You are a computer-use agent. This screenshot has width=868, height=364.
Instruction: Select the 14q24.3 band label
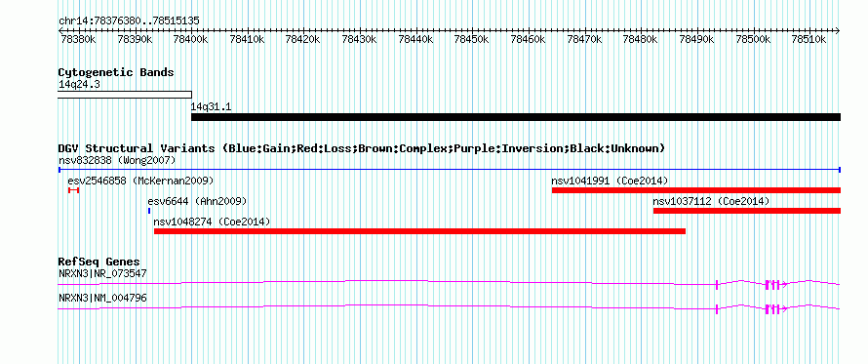pos(79,84)
